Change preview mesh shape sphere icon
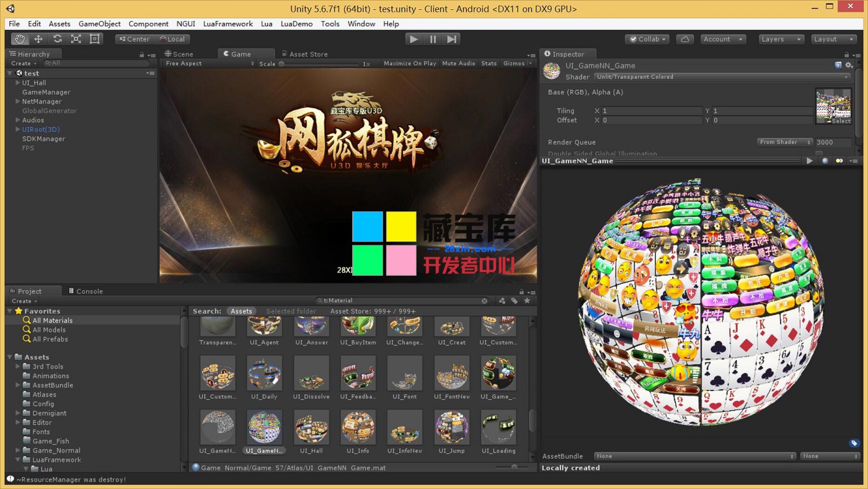 point(825,161)
